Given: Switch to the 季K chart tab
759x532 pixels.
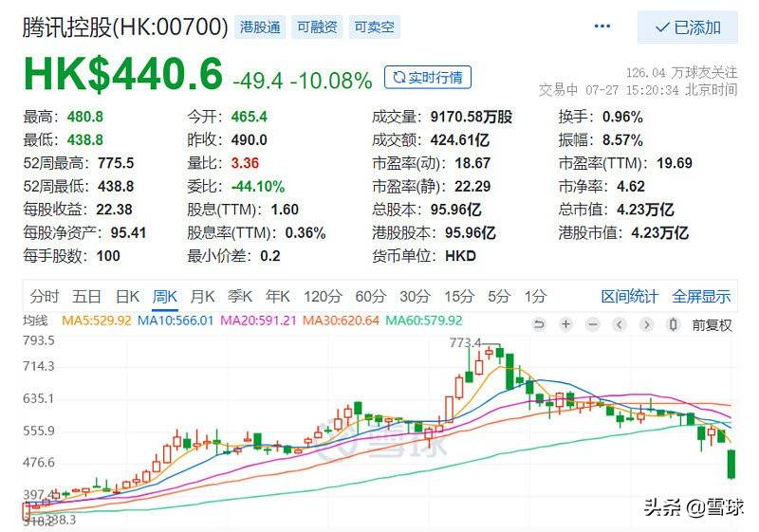Looking at the screenshot, I should (240, 296).
